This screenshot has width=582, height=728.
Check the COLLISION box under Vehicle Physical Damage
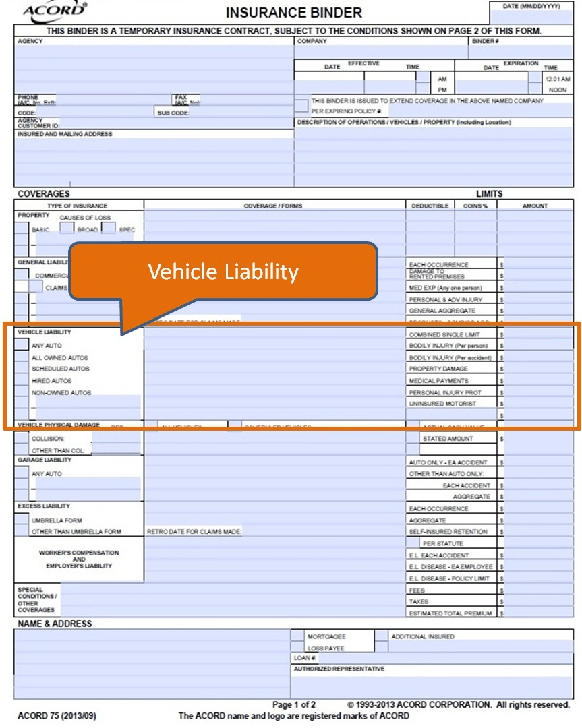pyautogui.click(x=22, y=439)
